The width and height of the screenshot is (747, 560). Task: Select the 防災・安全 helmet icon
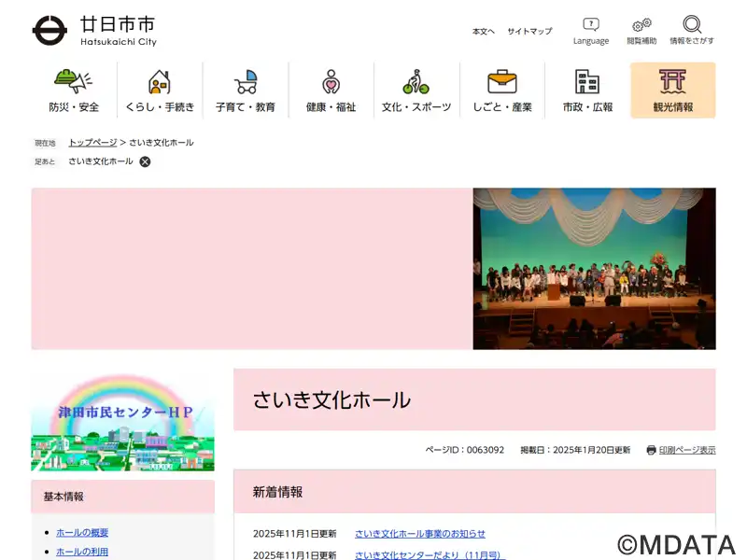pyautogui.click(x=74, y=81)
